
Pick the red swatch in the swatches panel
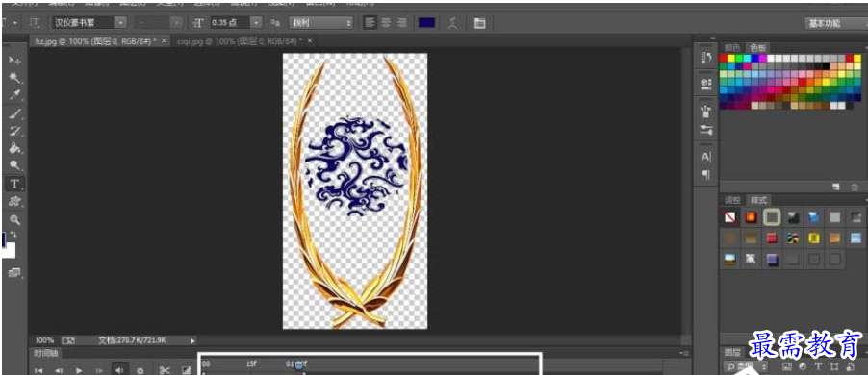click(x=723, y=58)
